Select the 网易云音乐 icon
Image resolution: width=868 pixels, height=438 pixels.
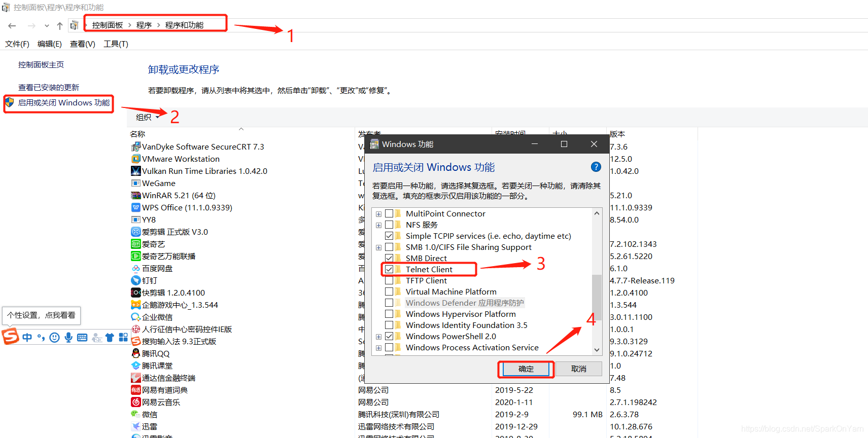click(135, 403)
